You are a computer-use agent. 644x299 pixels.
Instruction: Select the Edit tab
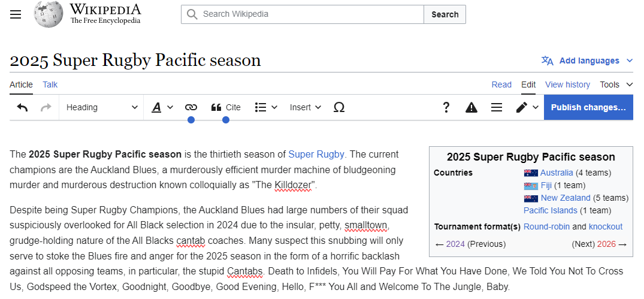(528, 84)
